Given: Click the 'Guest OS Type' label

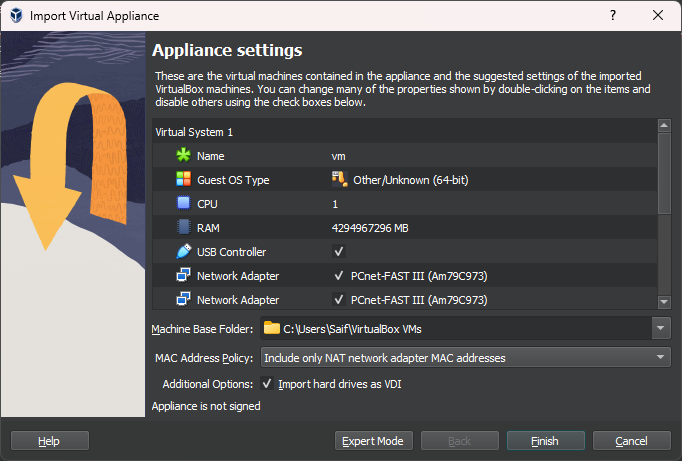Looking at the screenshot, I should 233,180.
